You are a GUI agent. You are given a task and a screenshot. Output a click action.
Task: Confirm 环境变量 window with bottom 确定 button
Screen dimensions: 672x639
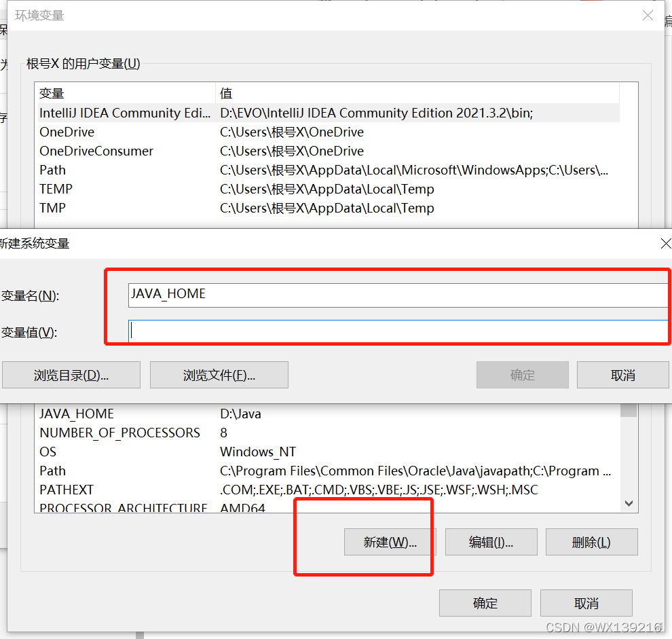tap(485, 603)
